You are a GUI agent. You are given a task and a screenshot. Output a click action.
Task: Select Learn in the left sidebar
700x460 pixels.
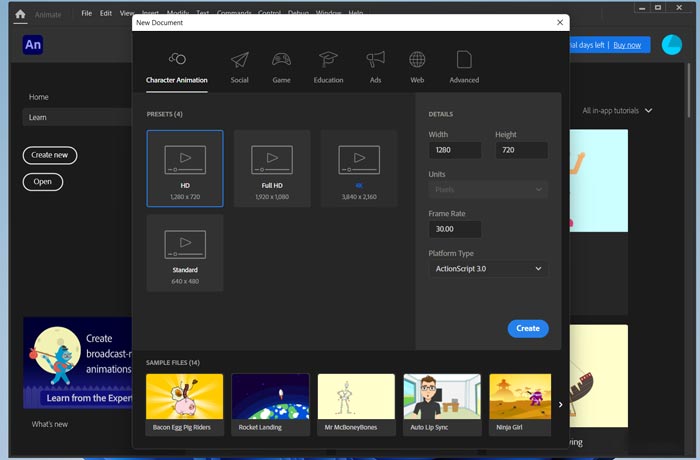[77, 117]
